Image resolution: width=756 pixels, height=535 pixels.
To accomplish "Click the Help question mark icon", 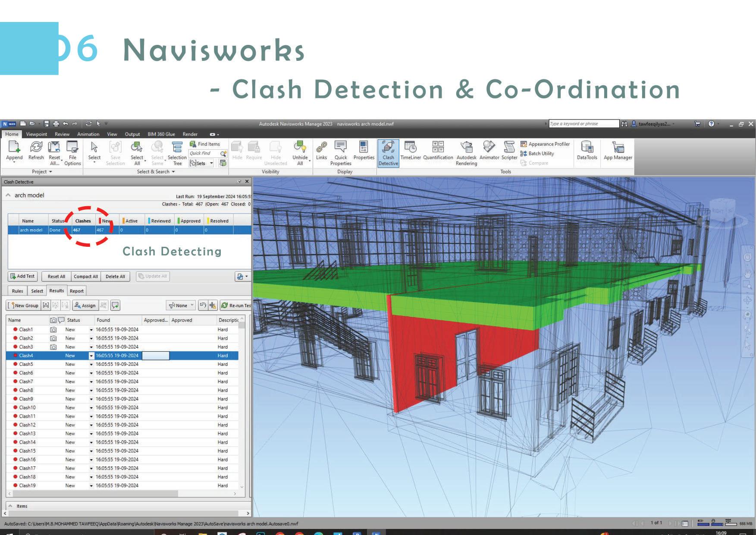I will point(711,124).
